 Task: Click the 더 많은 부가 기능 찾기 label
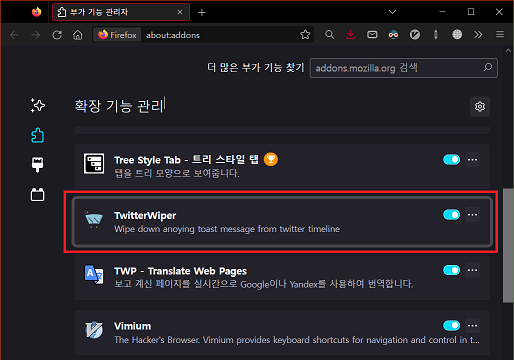256,68
